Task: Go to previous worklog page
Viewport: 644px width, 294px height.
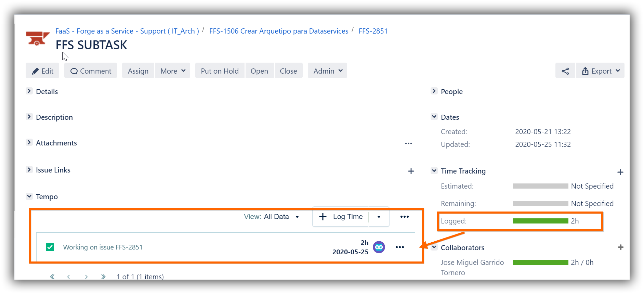Action: [x=69, y=277]
